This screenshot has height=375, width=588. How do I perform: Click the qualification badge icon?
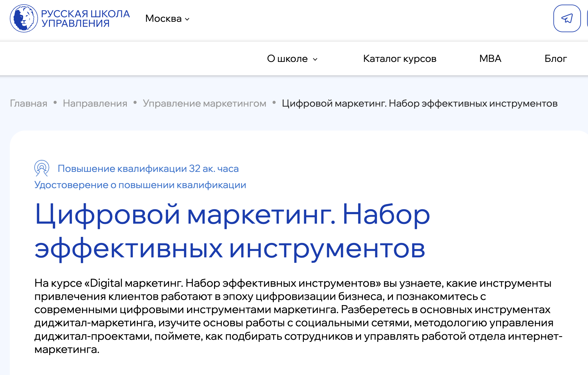[42, 168]
